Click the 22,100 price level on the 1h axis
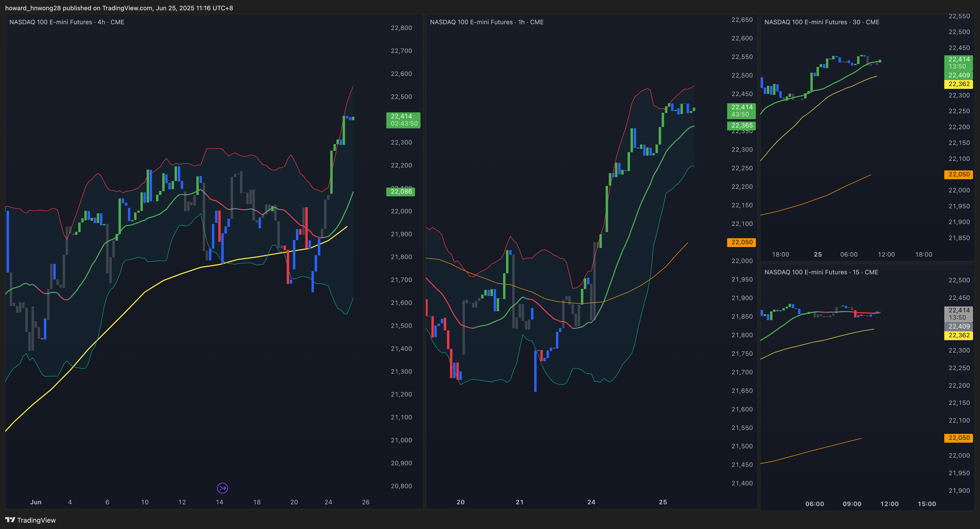This screenshot has height=529, width=980. pos(742,224)
